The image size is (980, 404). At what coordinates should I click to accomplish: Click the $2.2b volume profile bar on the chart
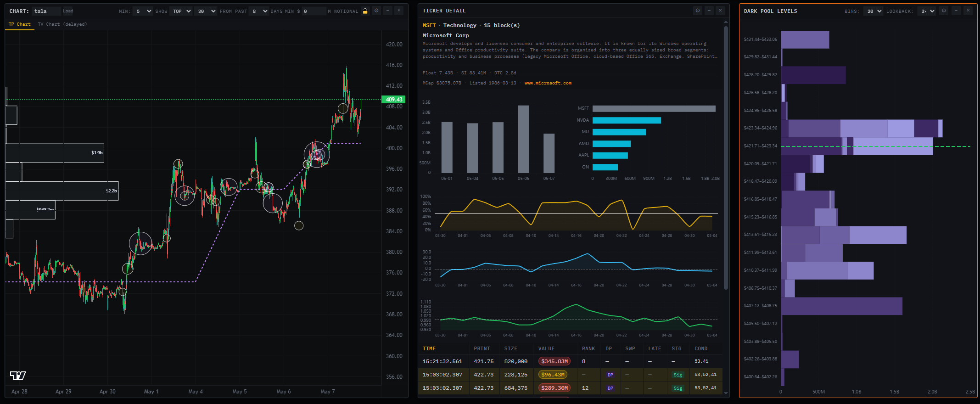(x=62, y=191)
